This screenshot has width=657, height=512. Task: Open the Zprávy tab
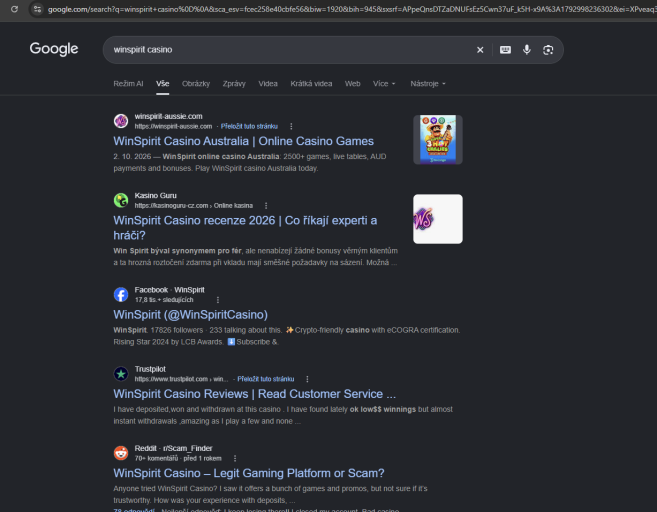[234, 83]
